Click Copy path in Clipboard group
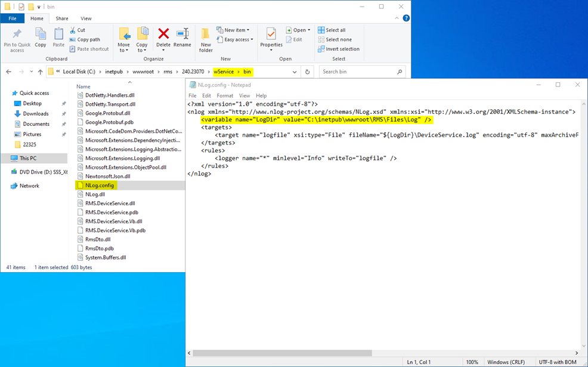This screenshot has height=367, width=588. coord(85,39)
